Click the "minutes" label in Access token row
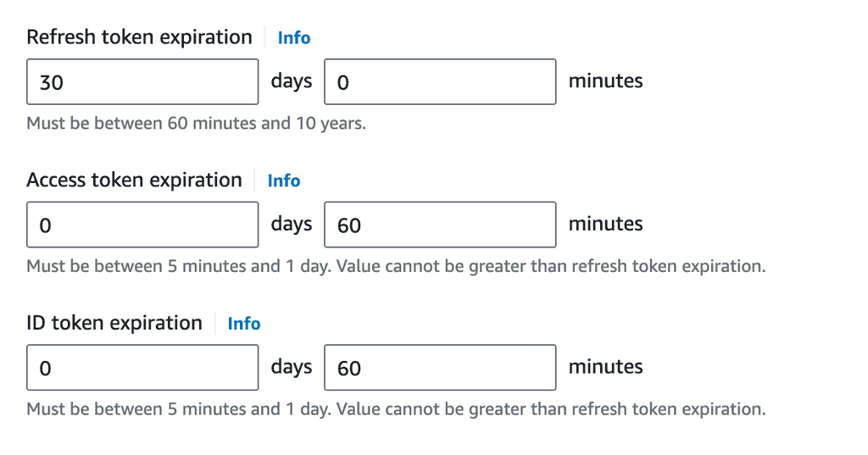Image resolution: width=868 pixels, height=455 pixels. 605,225
